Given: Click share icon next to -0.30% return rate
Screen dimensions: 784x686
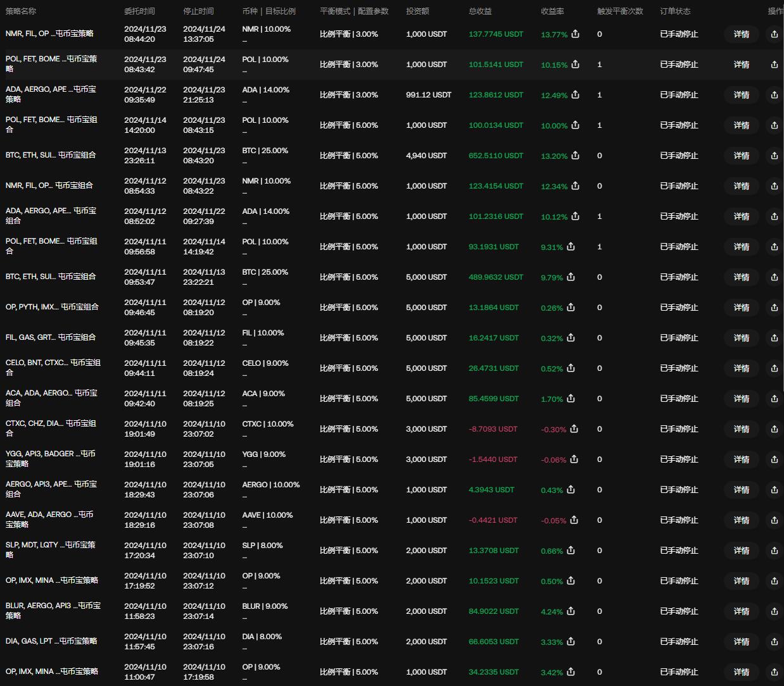Looking at the screenshot, I should click(x=574, y=428).
